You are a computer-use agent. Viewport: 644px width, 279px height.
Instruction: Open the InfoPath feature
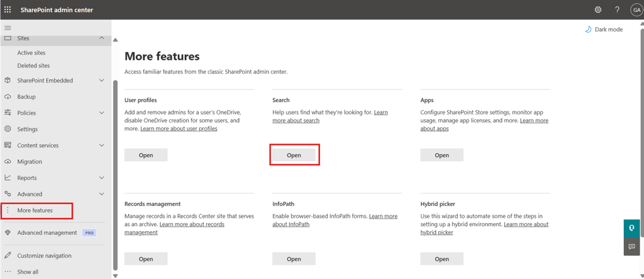coord(294,259)
